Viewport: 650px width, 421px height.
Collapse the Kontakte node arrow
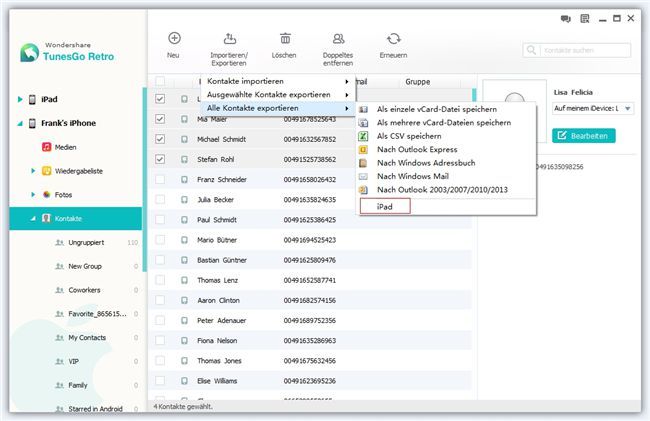point(33,218)
